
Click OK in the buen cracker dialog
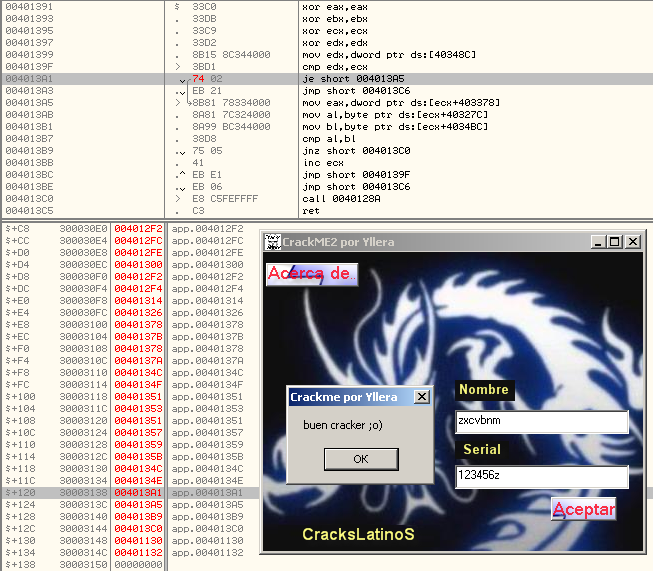coord(360,458)
